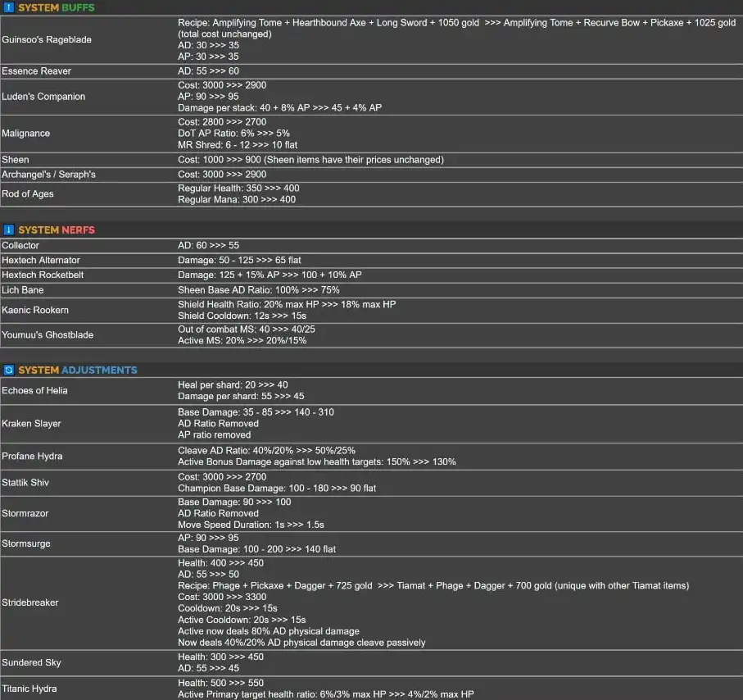
Task: Click the Kaenic Rookern item name
Action: pyautogui.click(x=35, y=310)
